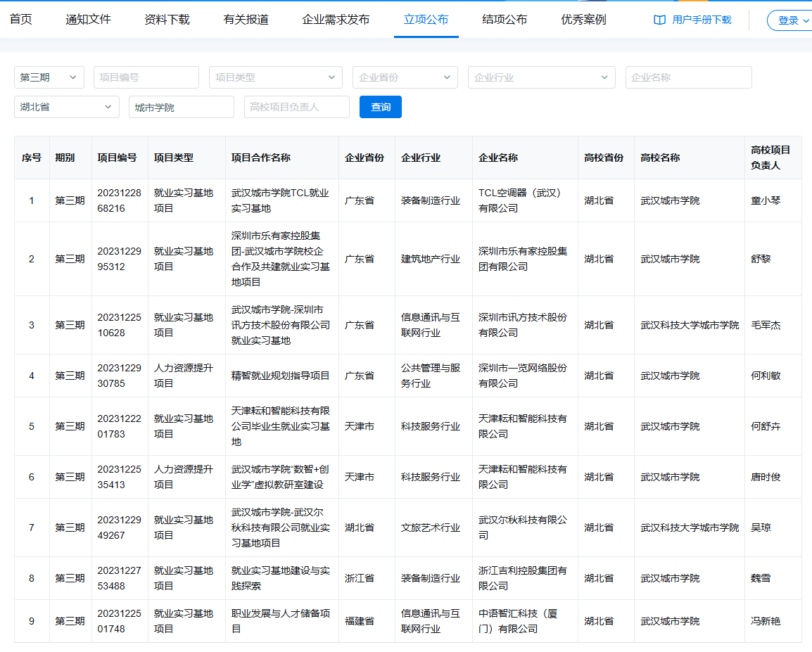Open the 企业行业 industry dropdown
The height and width of the screenshot is (652, 812).
click(x=541, y=77)
